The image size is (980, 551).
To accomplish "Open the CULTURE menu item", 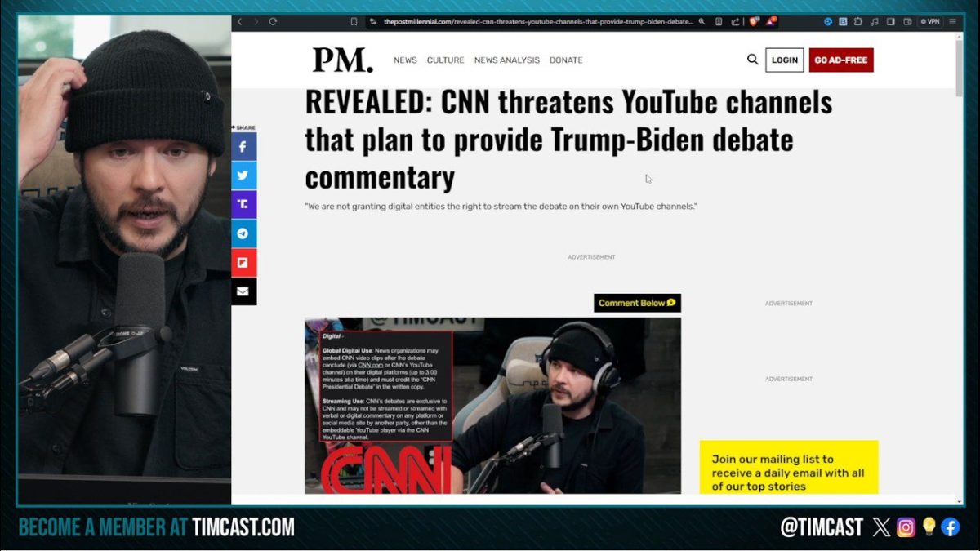I will [x=445, y=60].
